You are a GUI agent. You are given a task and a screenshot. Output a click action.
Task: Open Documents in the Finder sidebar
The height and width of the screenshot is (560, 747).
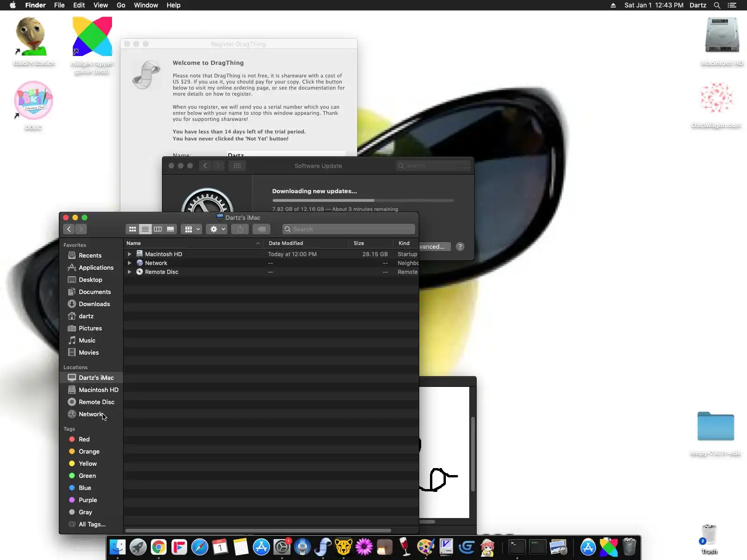[x=92, y=292]
